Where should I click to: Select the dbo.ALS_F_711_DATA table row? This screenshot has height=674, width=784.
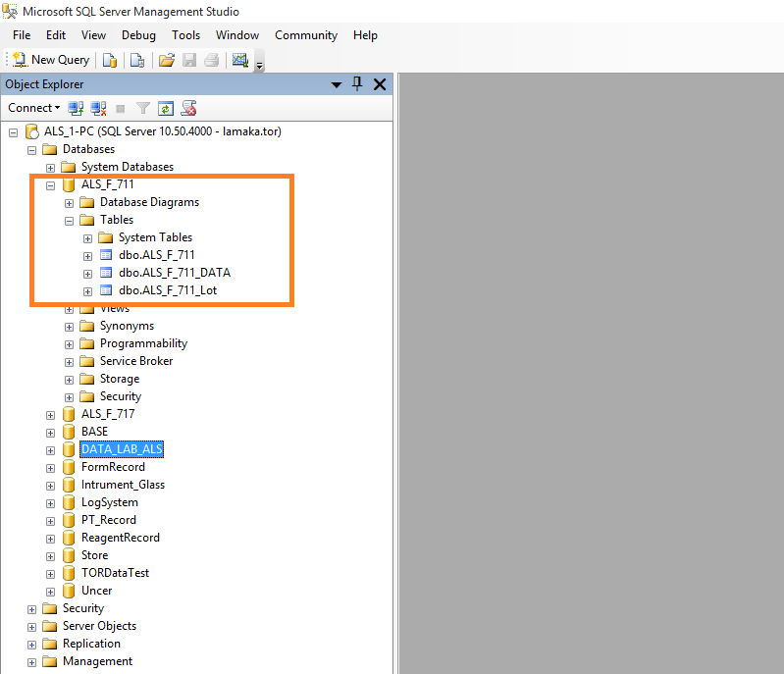click(175, 273)
